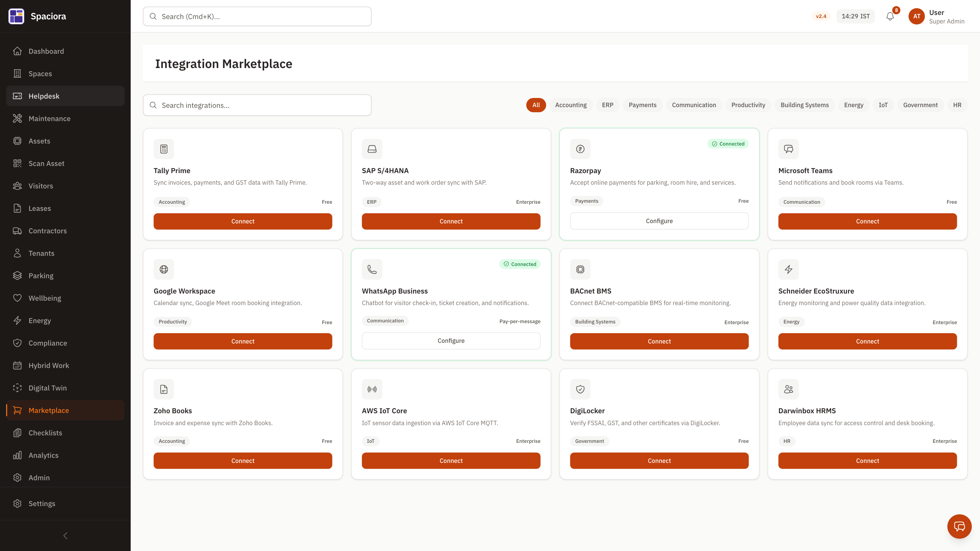Open Compliance page
The height and width of the screenshot is (551, 980).
click(65, 343)
